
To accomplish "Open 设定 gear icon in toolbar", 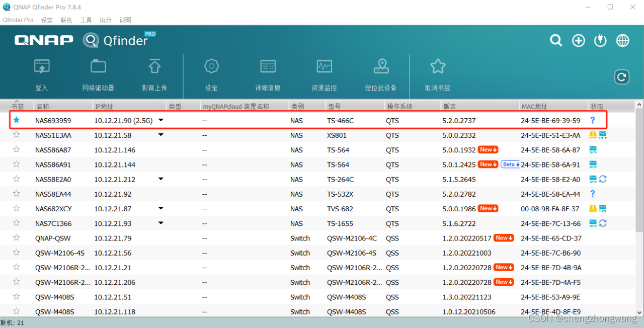I will (211, 67).
